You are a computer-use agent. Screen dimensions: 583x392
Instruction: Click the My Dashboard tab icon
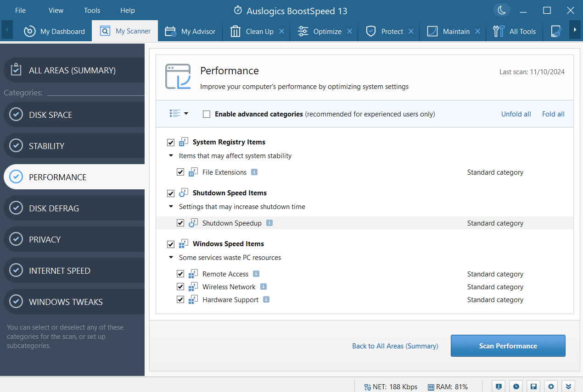[x=30, y=31]
